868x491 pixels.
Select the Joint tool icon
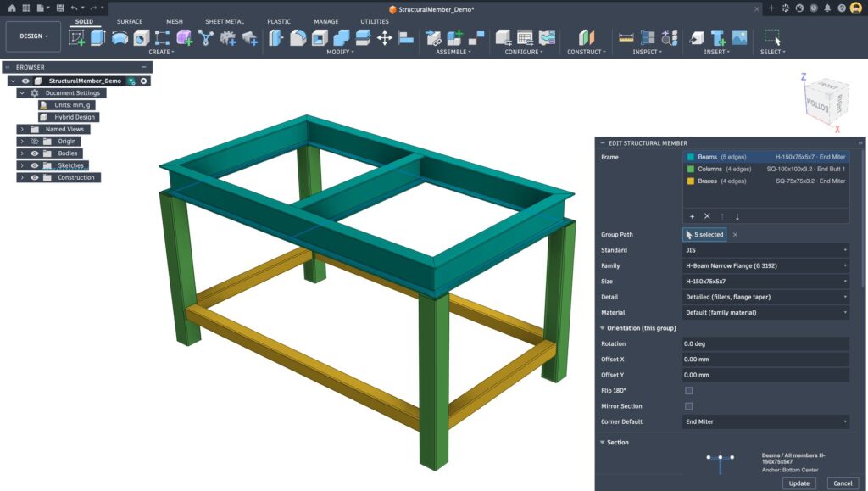click(x=433, y=37)
